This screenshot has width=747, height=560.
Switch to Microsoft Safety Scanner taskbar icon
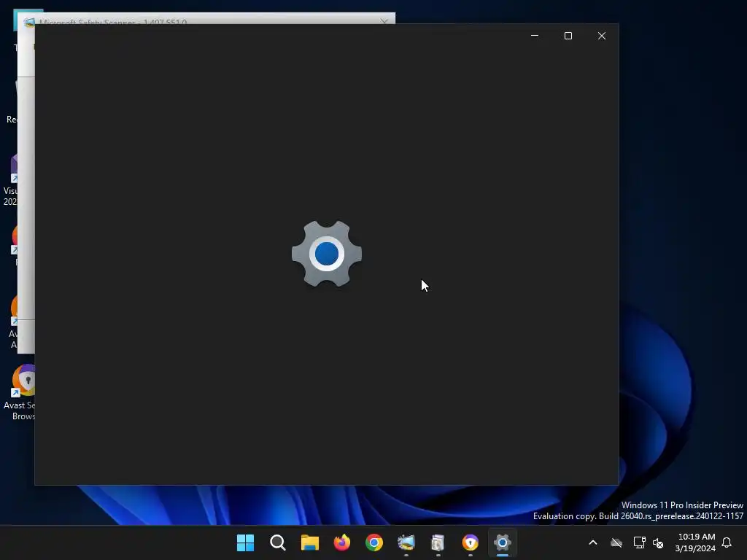pyautogui.click(x=406, y=542)
